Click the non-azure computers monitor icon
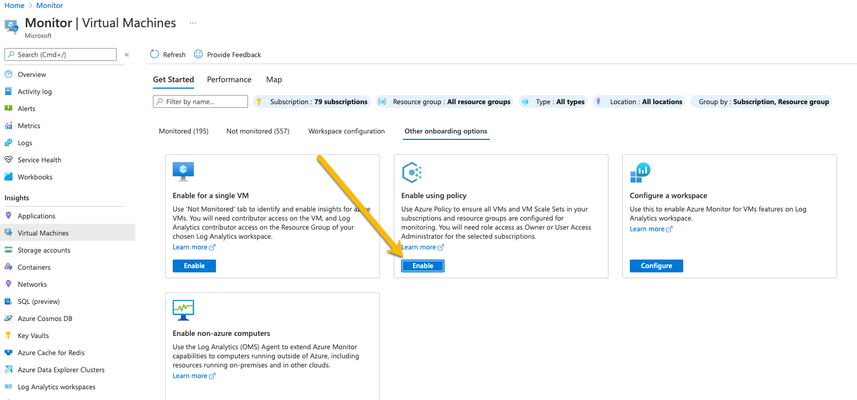 pos(183,310)
